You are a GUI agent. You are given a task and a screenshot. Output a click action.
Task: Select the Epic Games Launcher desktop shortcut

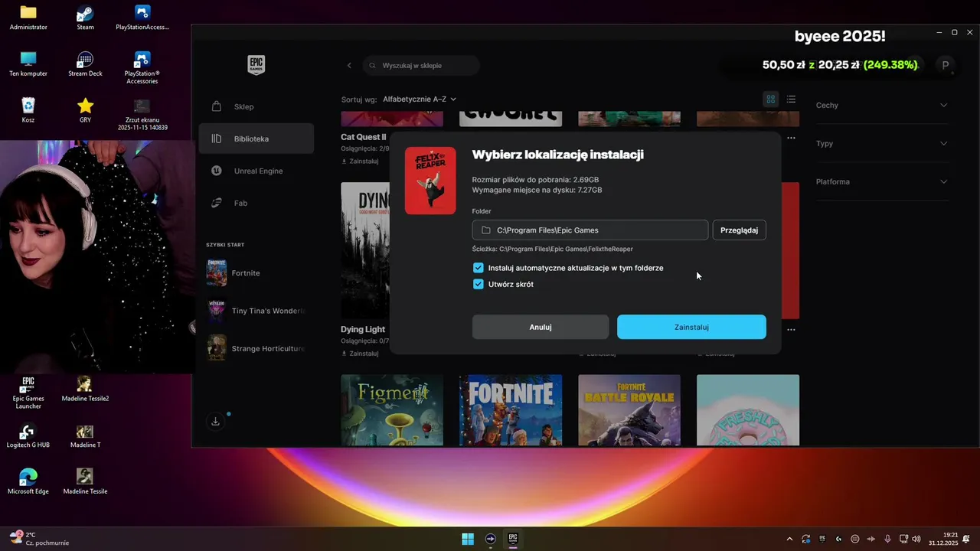pyautogui.click(x=28, y=393)
